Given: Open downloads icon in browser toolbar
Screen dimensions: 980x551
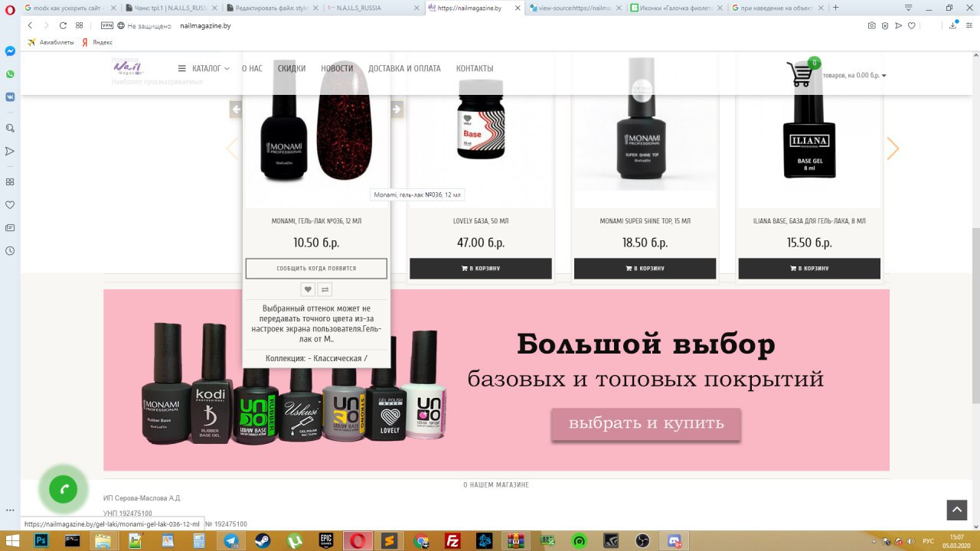Looking at the screenshot, I should click(953, 25).
